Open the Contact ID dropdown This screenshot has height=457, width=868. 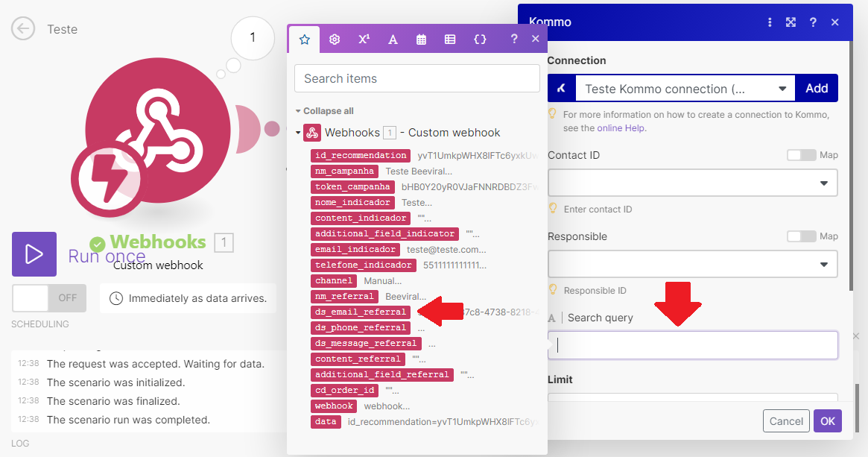(692, 183)
